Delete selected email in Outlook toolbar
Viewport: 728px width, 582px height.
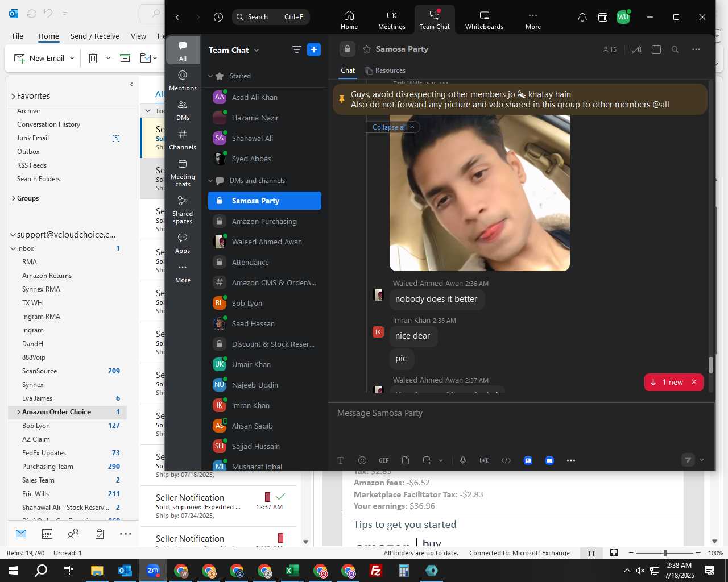(x=93, y=58)
